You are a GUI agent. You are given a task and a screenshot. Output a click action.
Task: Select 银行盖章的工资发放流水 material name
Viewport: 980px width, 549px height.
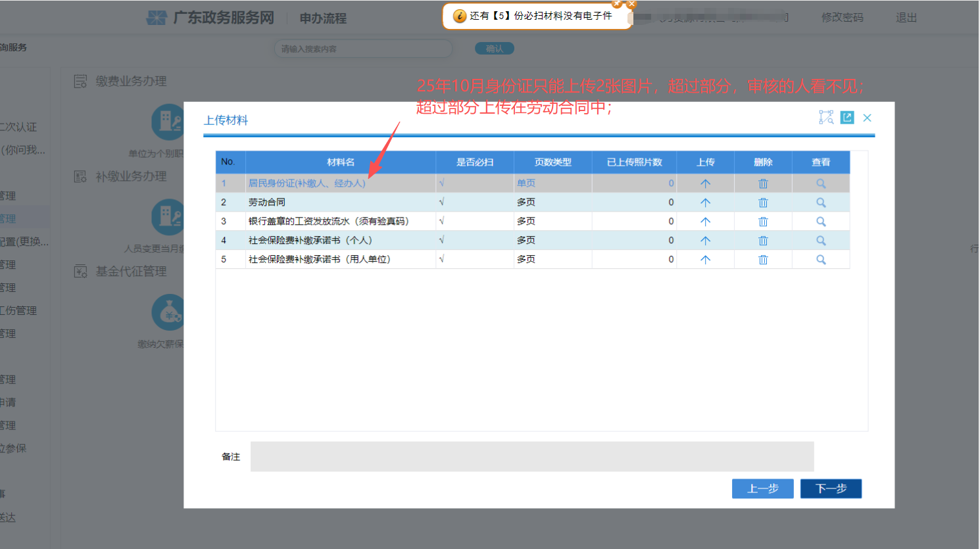click(x=329, y=222)
